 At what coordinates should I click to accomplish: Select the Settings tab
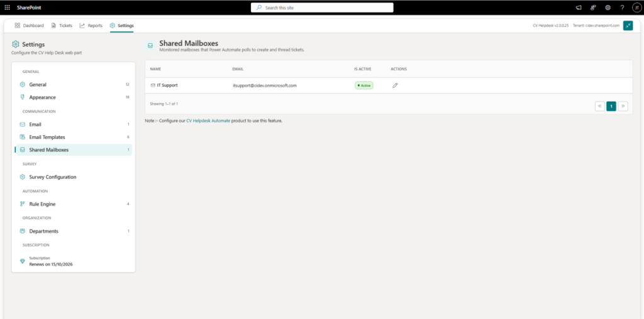pyautogui.click(x=121, y=25)
